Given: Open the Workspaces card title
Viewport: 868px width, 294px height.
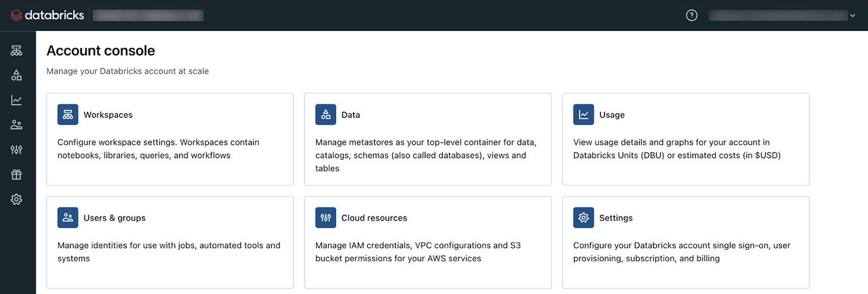Looking at the screenshot, I should (x=108, y=114).
